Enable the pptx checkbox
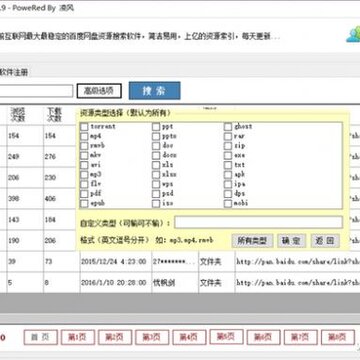The height and width of the screenshot is (360, 360). [x=156, y=136]
